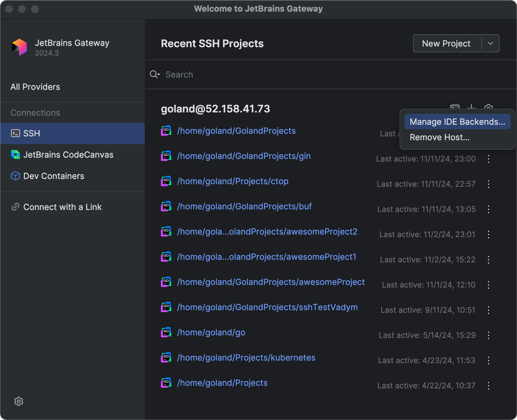Image resolution: width=517 pixels, height=420 pixels.
Task: Select Manage IDE Backends from the menu
Action: pyautogui.click(x=457, y=122)
